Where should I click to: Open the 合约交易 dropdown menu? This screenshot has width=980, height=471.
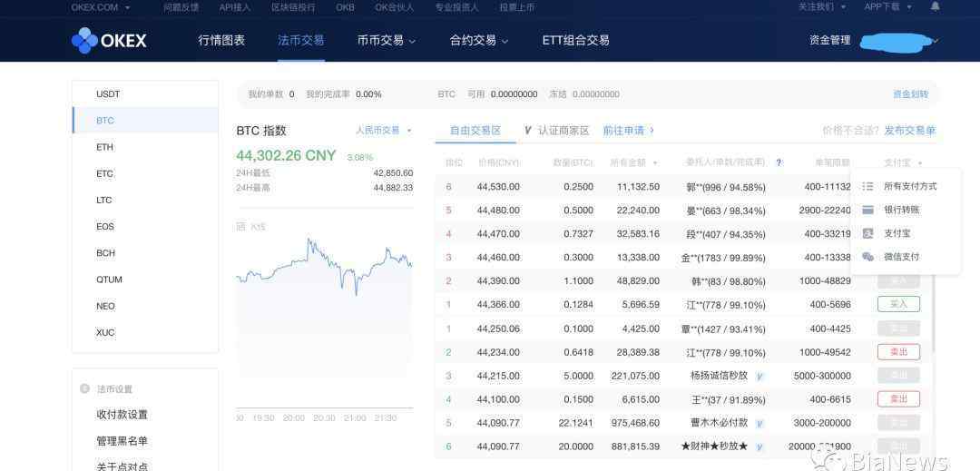(479, 41)
